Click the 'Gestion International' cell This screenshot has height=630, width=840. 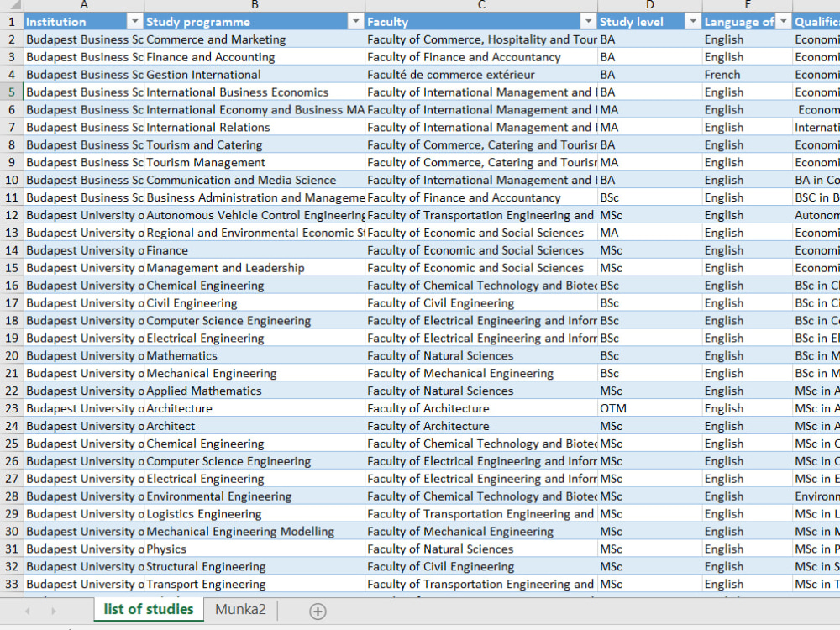(255, 75)
